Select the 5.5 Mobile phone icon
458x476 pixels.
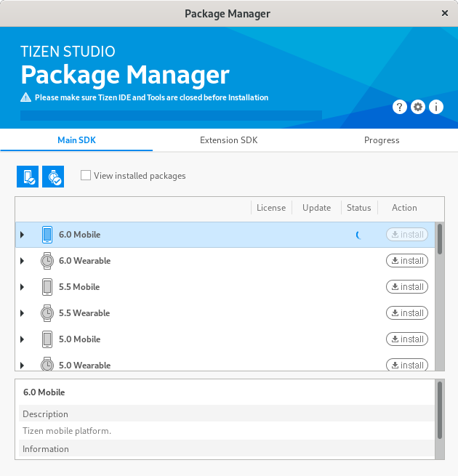[47, 287]
